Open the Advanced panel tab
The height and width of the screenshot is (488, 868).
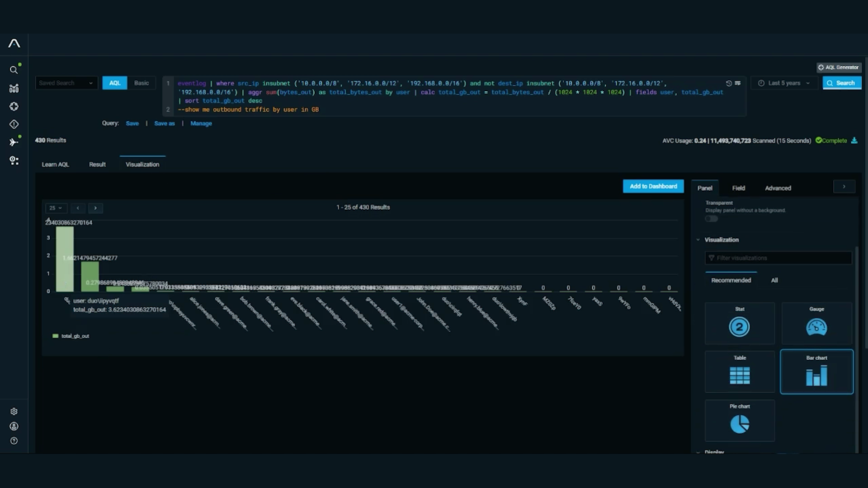click(x=778, y=188)
